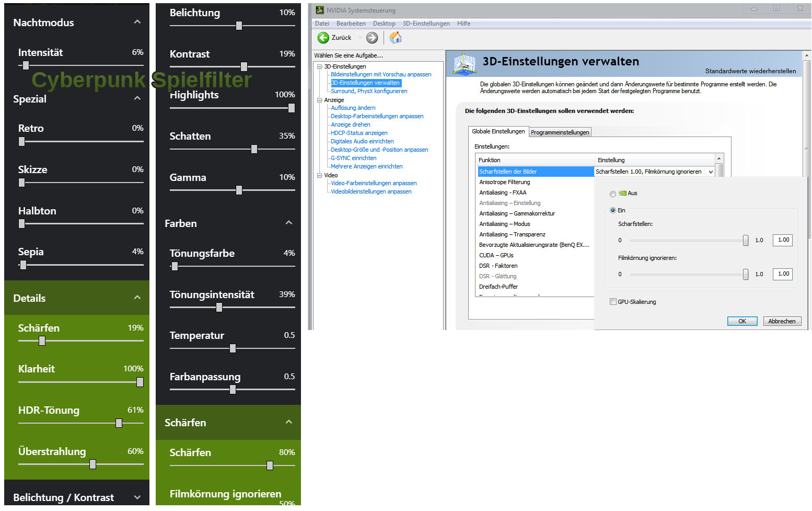Click the Klarheit slider handle
Image resolution: width=812 pixels, height=511 pixels.
pyautogui.click(x=140, y=382)
